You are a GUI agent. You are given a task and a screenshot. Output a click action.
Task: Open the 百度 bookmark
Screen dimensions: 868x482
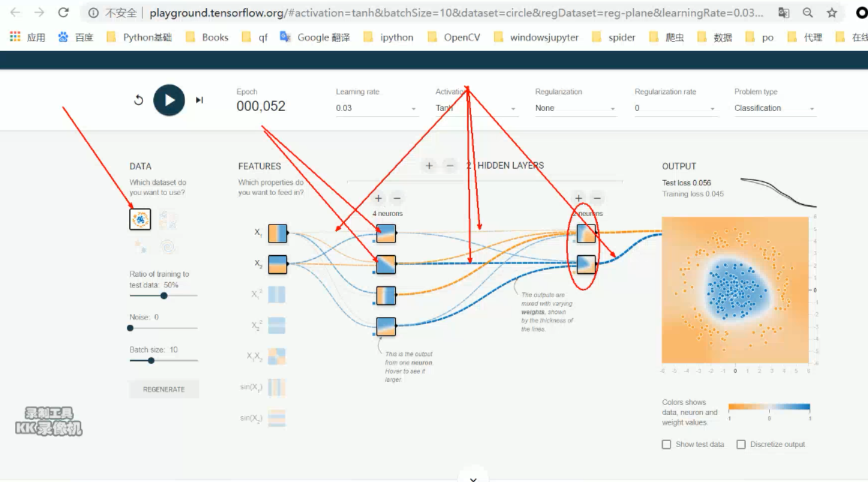(x=76, y=37)
